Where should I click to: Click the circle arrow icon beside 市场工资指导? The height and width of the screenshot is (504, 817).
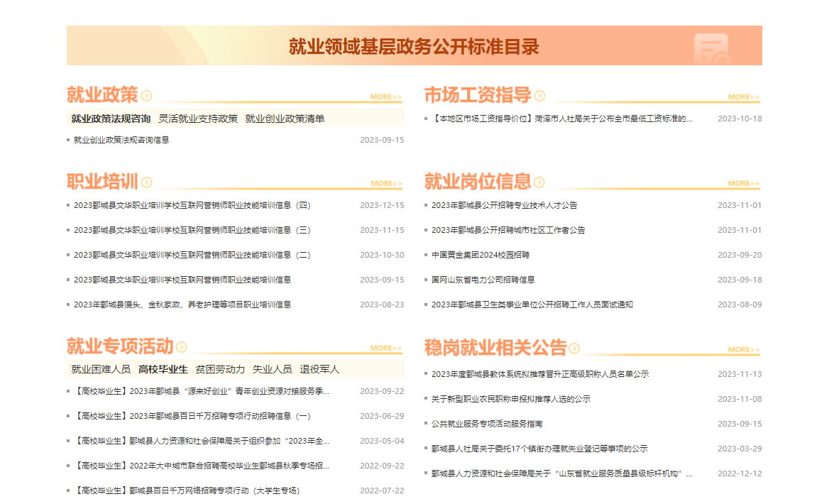pos(539,96)
